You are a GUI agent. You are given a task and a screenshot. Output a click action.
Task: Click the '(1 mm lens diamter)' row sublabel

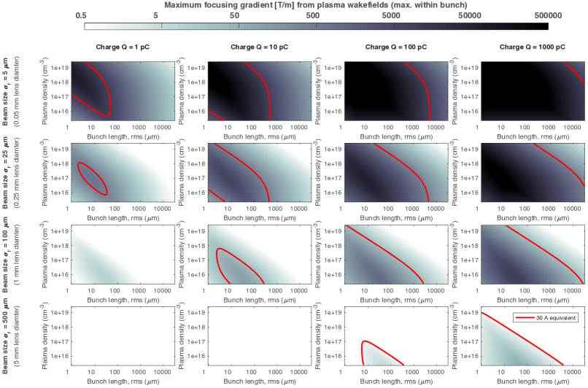(x=18, y=255)
